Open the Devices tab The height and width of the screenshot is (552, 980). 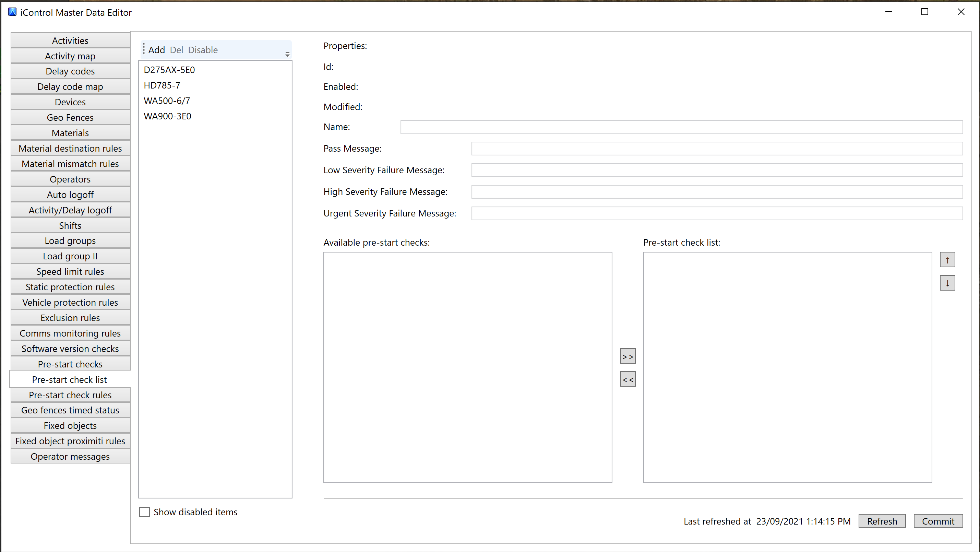70,102
